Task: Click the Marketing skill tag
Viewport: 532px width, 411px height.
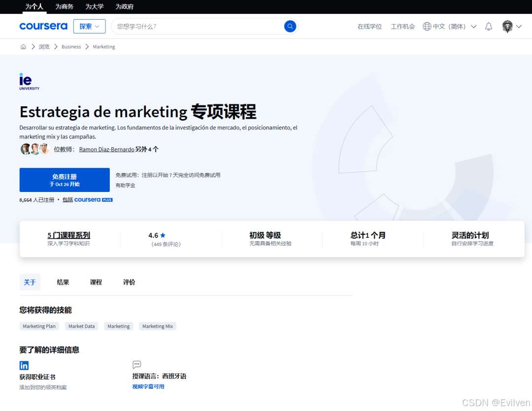Action: (118, 326)
